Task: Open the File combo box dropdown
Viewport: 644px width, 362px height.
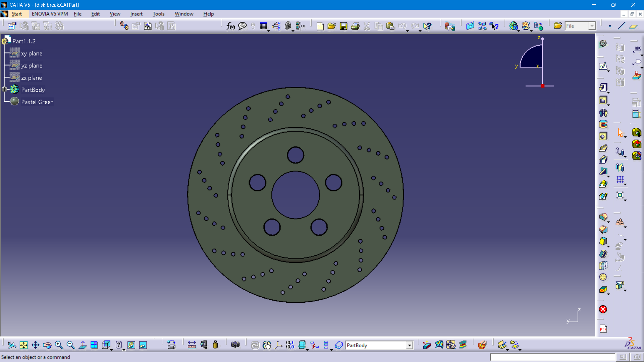Action: coord(592,26)
